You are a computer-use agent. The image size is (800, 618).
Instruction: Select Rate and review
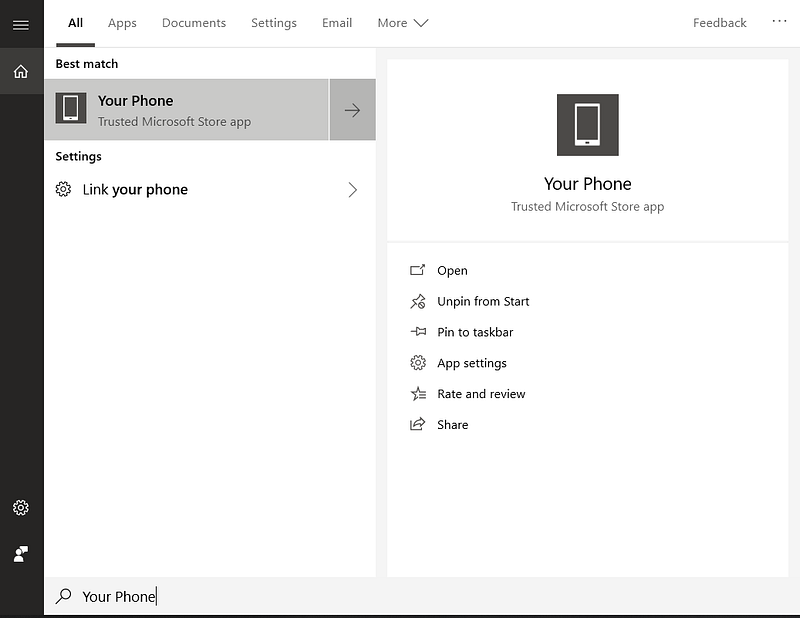coord(481,393)
